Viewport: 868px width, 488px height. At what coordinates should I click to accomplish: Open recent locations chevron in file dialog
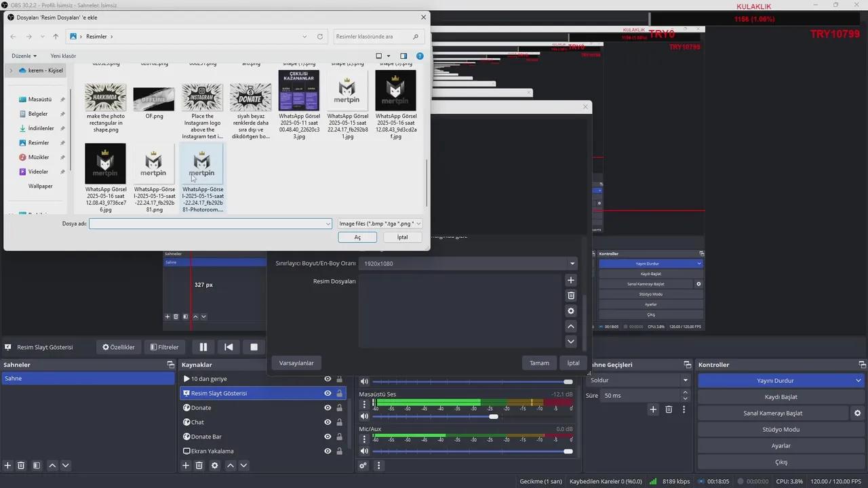(x=43, y=37)
